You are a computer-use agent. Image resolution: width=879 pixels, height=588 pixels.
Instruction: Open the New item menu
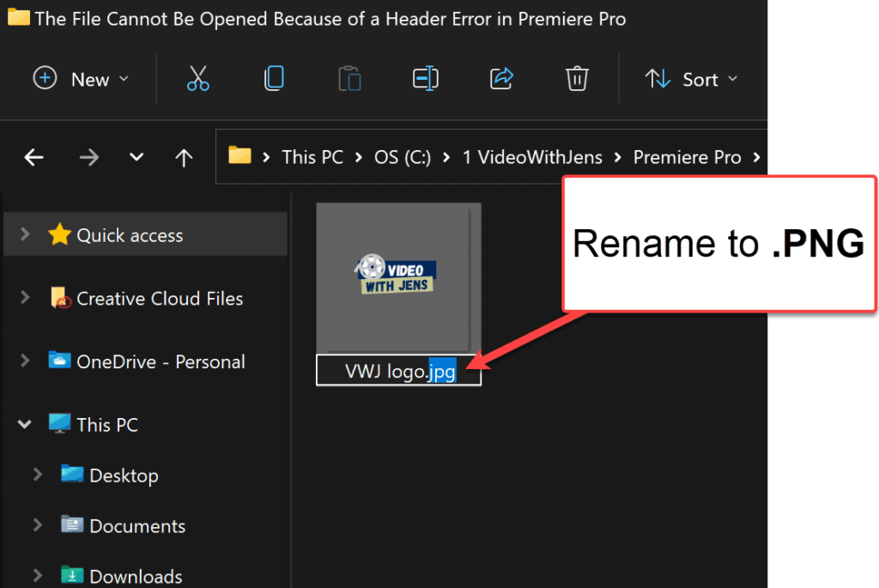pyautogui.click(x=81, y=79)
